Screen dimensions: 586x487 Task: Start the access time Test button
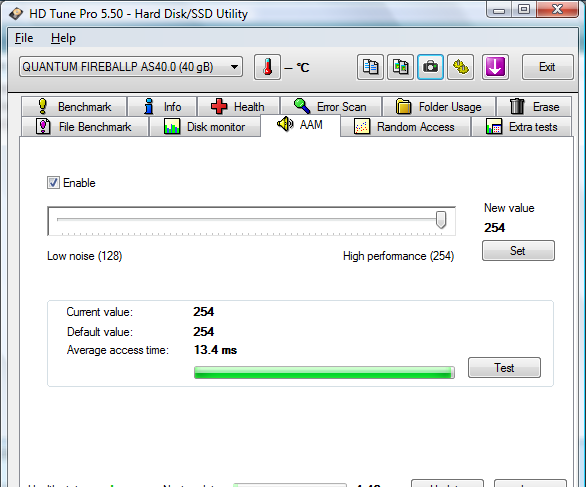[x=504, y=367]
